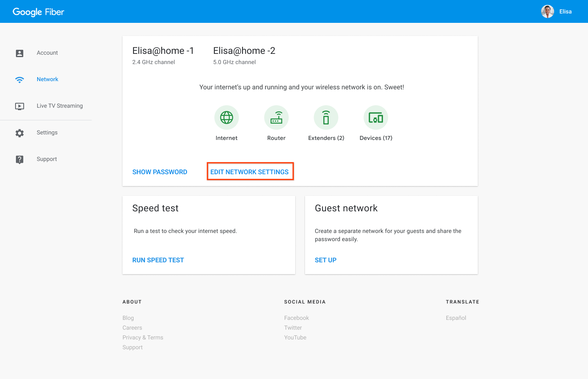Click the SOCIAL MEDIA footer heading
The height and width of the screenshot is (379, 588).
[305, 302]
